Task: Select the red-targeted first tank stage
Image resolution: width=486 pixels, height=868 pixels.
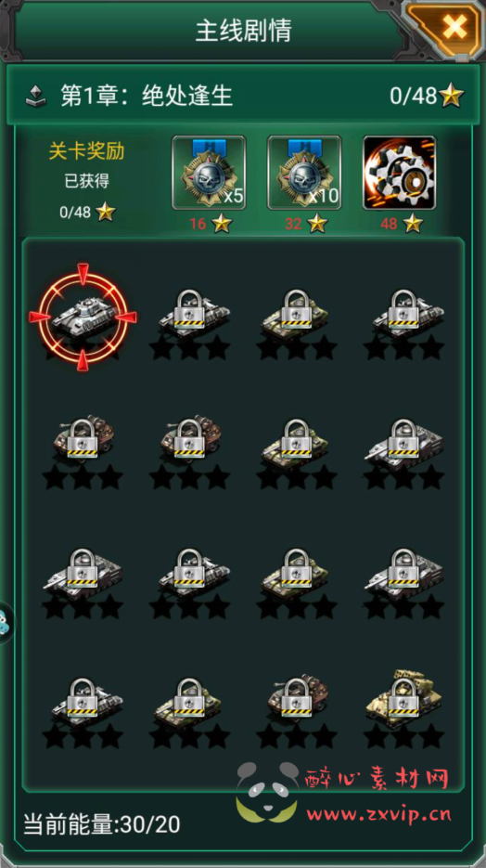Action: (x=83, y=317)
